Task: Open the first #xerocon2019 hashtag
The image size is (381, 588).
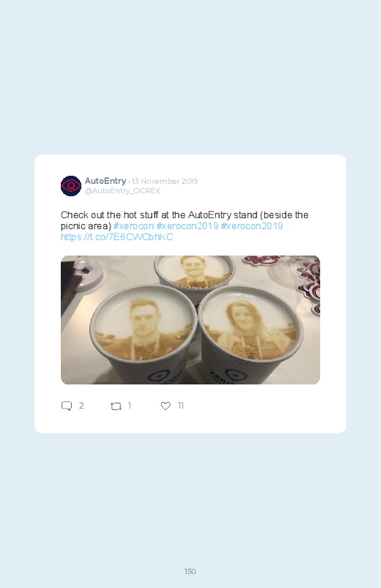Action: pos(187,226)
